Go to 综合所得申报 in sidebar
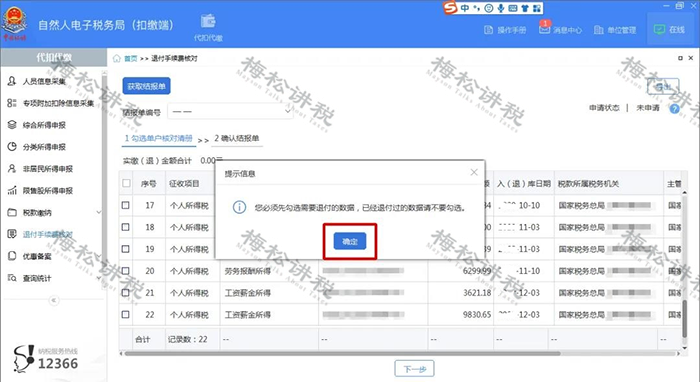The image size is (700, 382). 44,125
